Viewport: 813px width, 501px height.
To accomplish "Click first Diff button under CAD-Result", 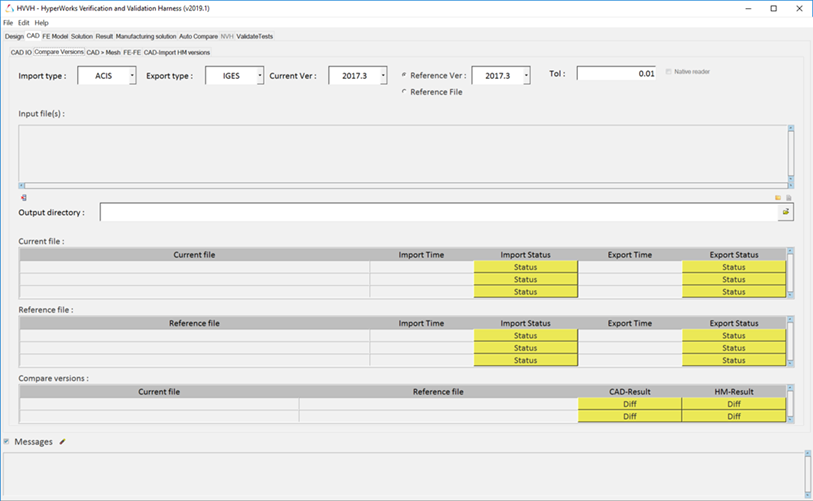I will [x=629, y=404].
